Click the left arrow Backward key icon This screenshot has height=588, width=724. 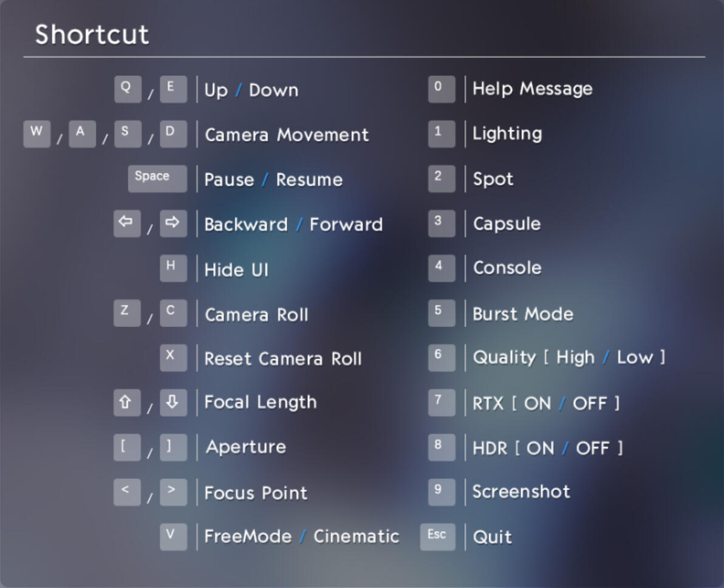pyautogui.click(x=127, y=224)
